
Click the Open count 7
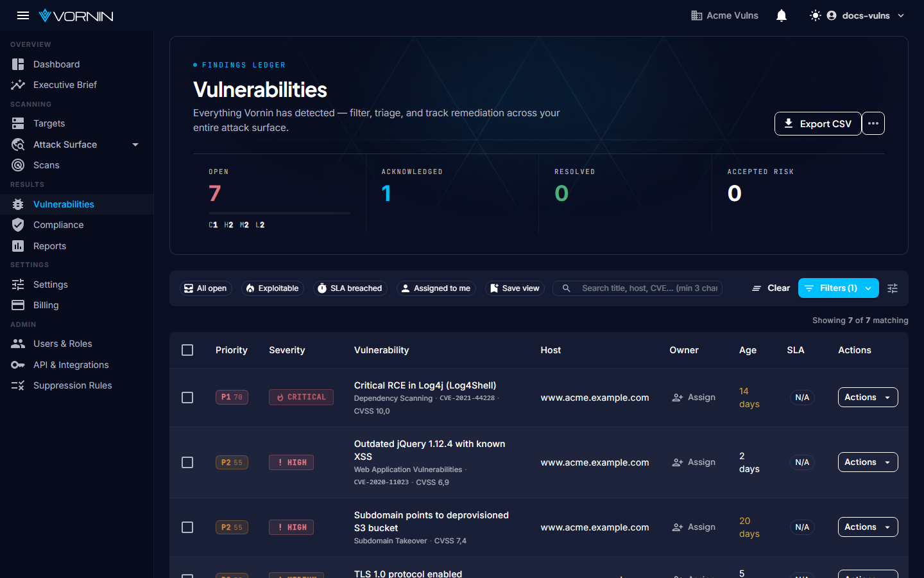(215, 193)
